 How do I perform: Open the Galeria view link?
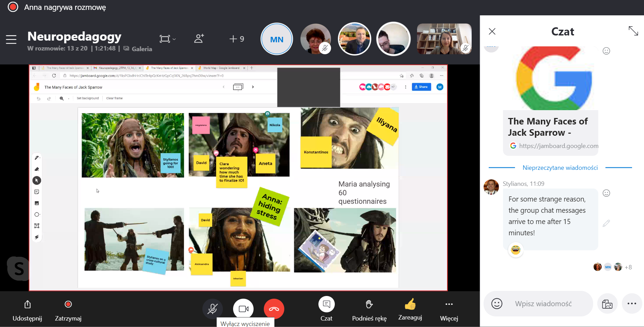pos(138,49)
